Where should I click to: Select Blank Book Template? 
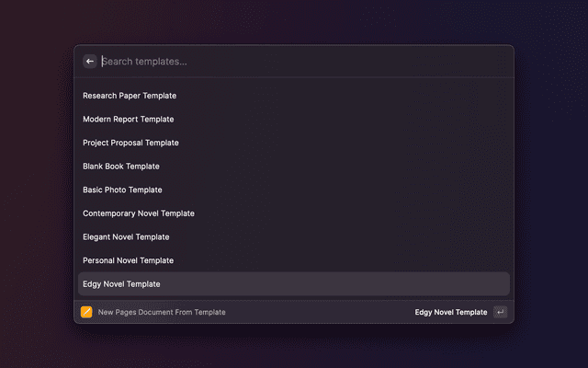(121, 167)
